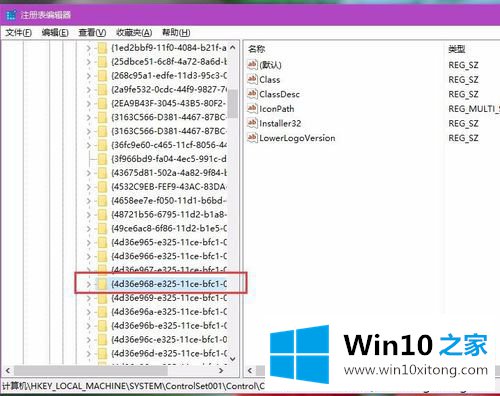Click the tree horizontal scroll right arrow
This screenshot has height=396, width=500.
click(221, 370)
